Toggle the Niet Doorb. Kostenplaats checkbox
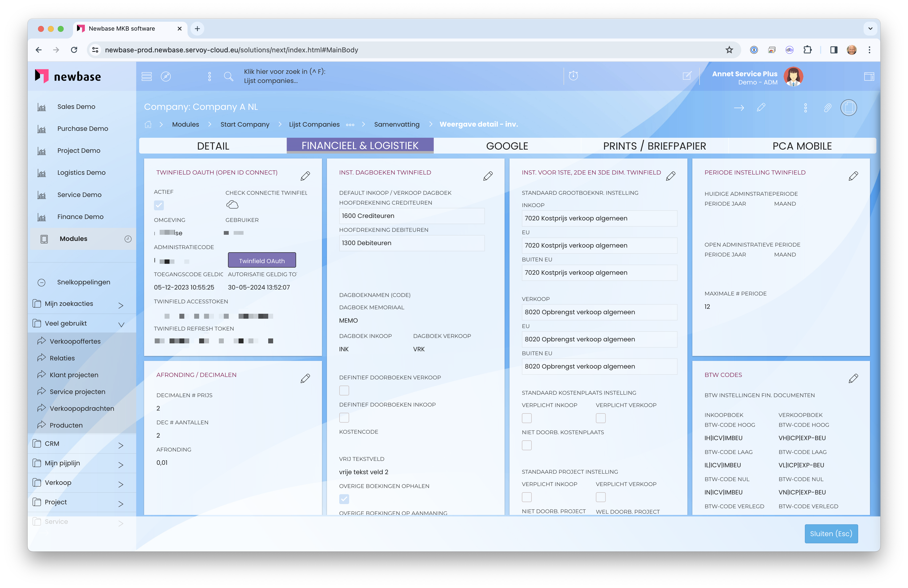 tap(527, 445)
